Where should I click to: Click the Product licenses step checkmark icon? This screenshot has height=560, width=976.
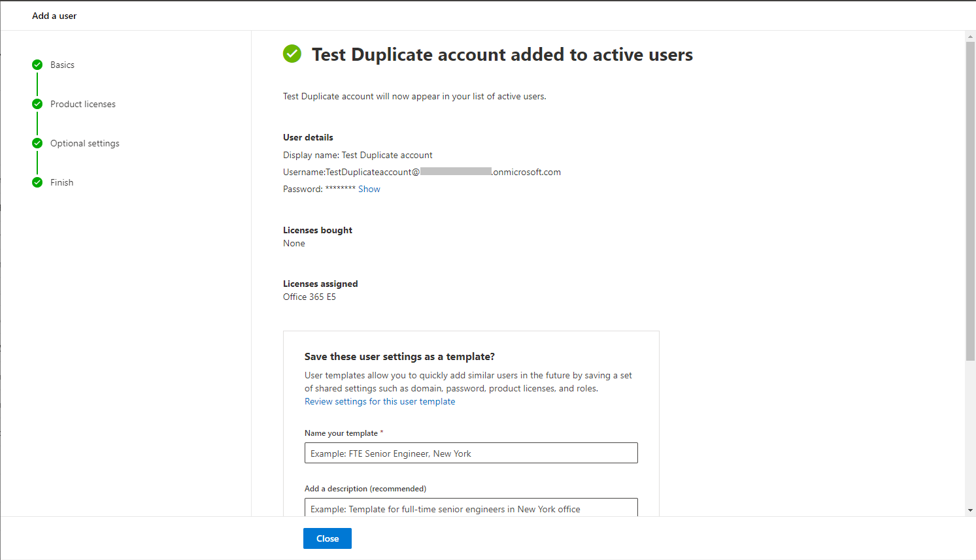(x=37, y=104)
